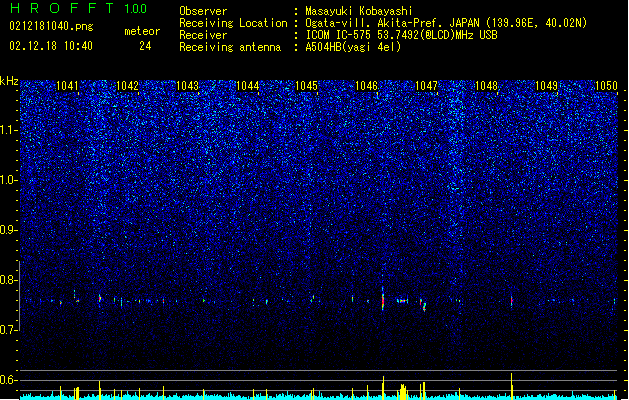The height and width of the screenshot is (400, 629).
Task: Click the 1047 time axis marker
Action: 426,86
